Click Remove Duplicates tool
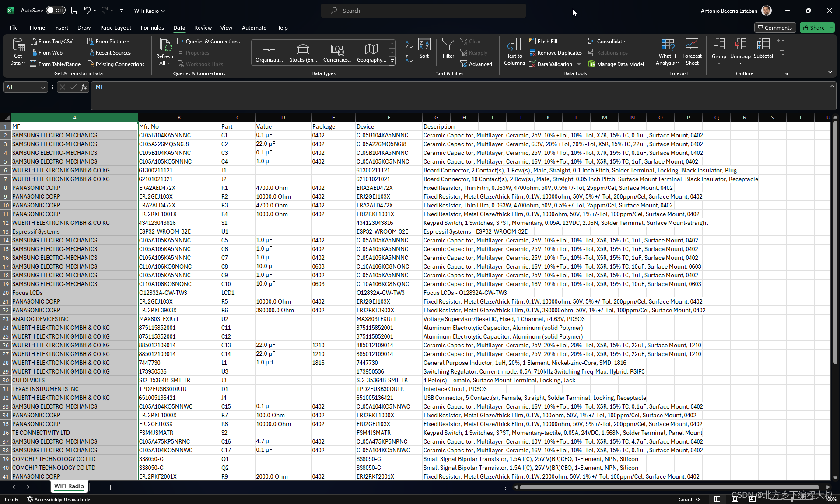 point(555,52)
